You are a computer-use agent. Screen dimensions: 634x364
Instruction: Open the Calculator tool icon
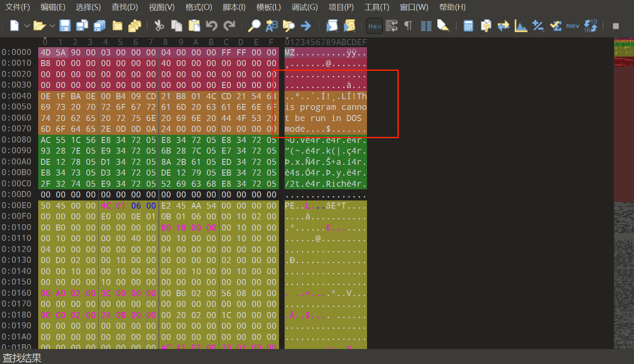(x=468, y=26)
